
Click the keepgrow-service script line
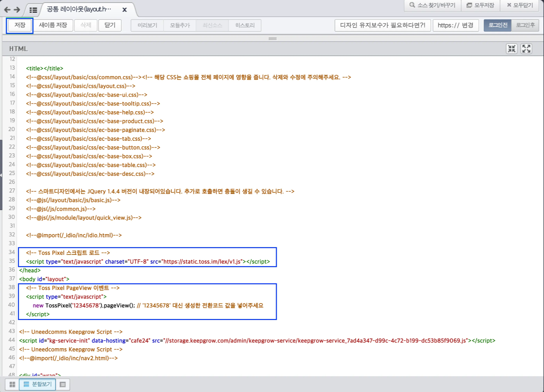pos(257,340)
